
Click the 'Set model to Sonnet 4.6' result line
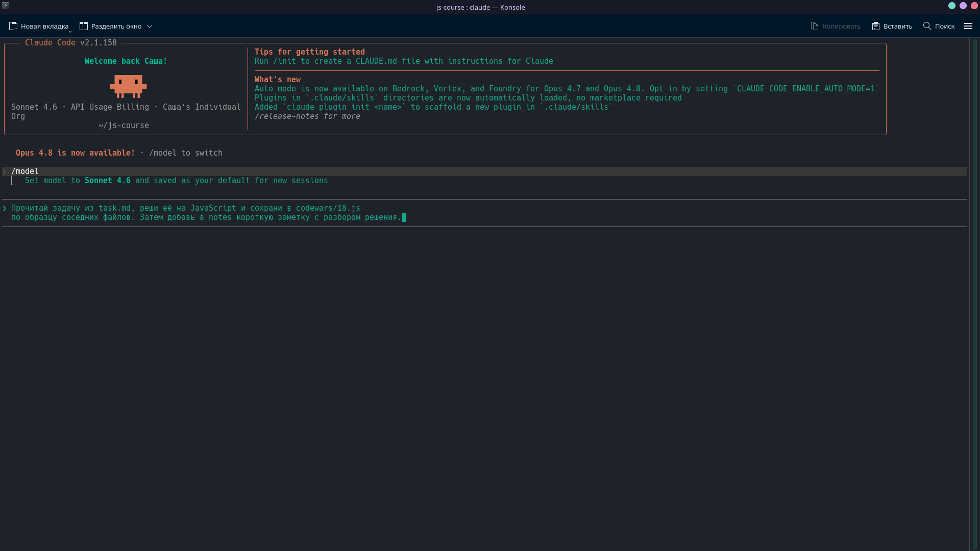pos(177,181)
